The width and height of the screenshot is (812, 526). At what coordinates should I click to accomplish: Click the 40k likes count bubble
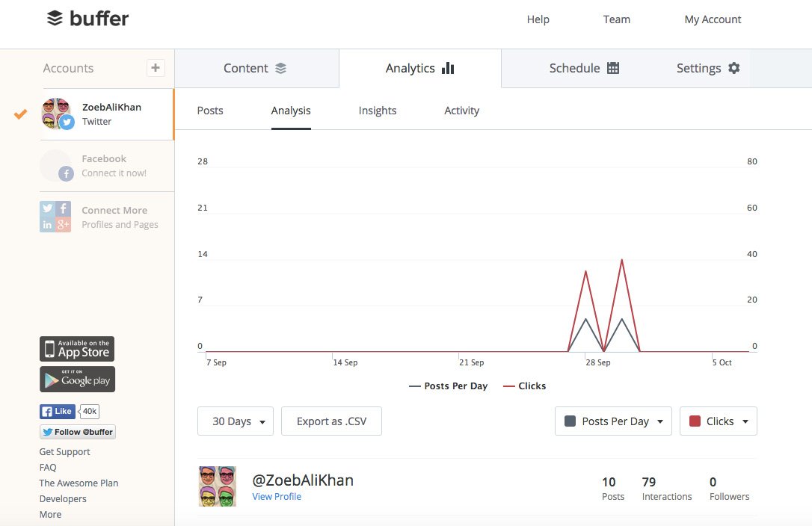pos(89,411)
